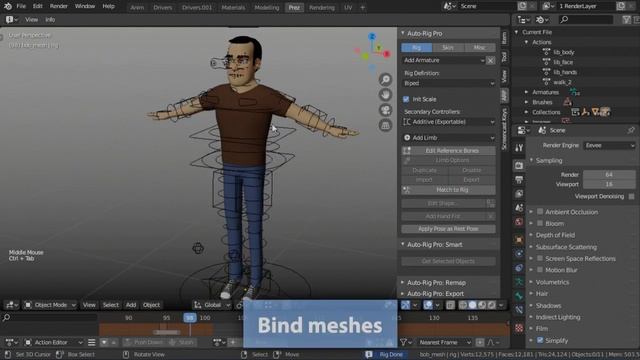Enable Screen Space Reflections checkbox
The image size is (640, 360).
tap(540, 258)
